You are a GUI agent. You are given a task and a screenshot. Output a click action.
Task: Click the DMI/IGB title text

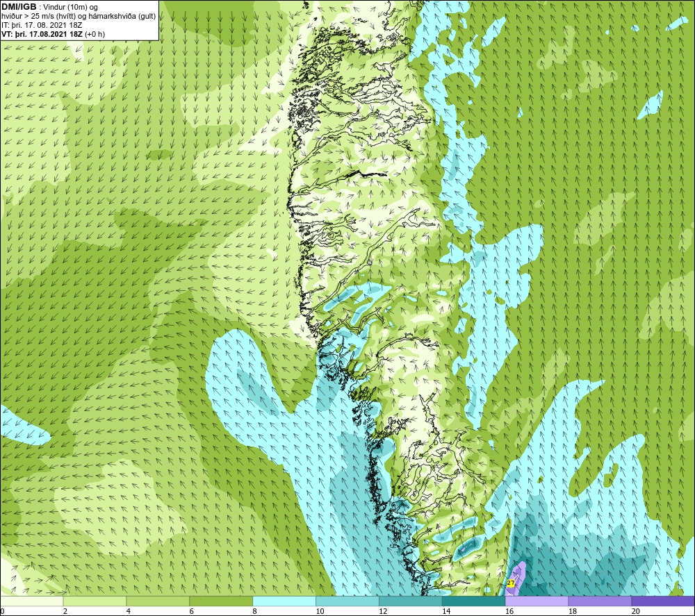click(x=19, y=7)
